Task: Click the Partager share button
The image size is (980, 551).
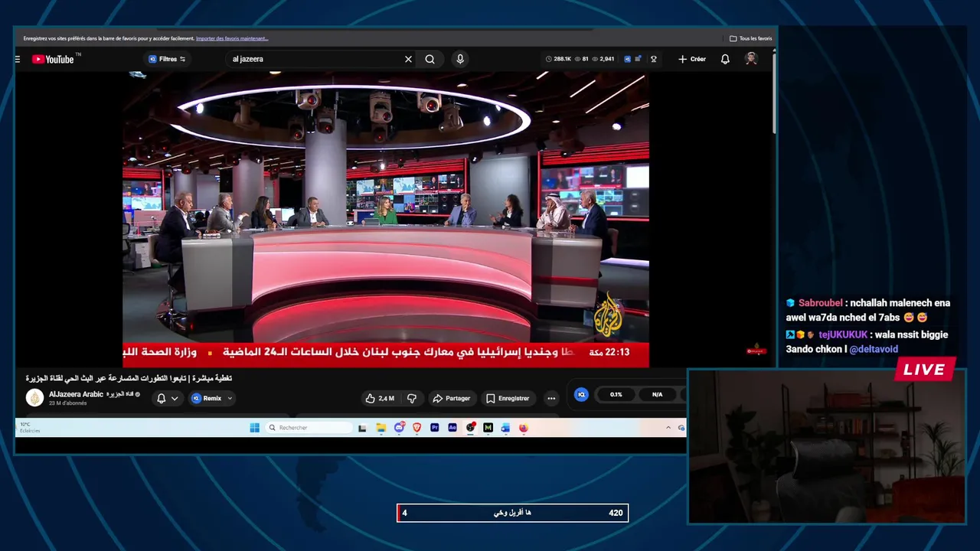Action: click(x=451, y=398)
